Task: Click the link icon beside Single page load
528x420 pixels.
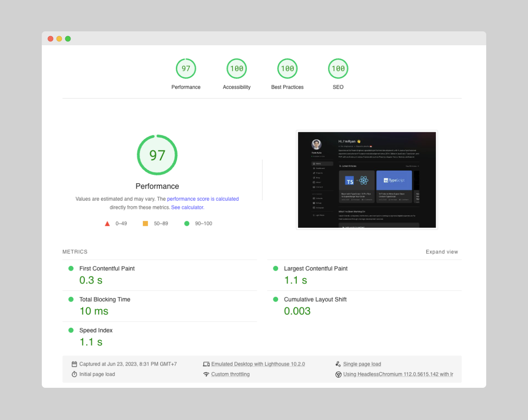Action: click(338, 363)
